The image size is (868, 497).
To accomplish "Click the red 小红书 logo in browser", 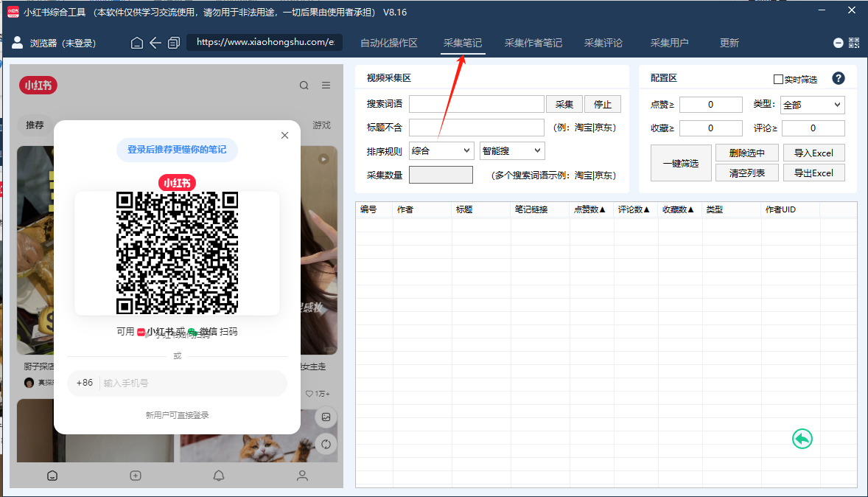I will (x=38, y=85).
